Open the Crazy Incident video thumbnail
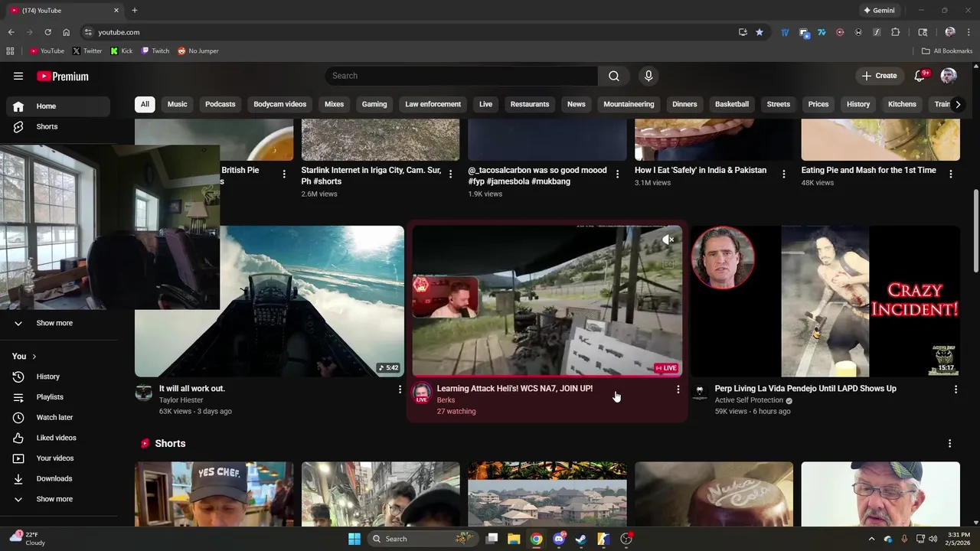 click(825, 301)
